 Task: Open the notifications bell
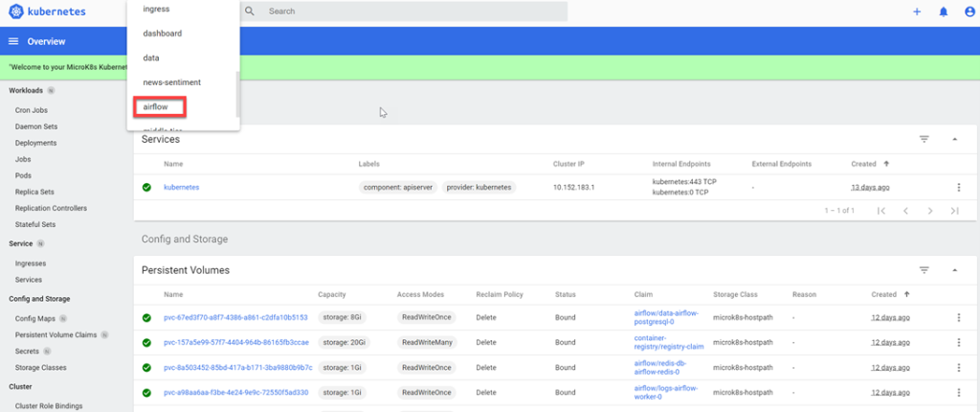coord(943,11)
